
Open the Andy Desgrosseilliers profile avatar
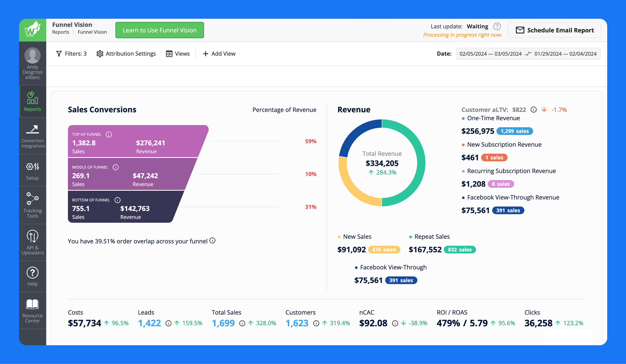[x=33, y=55]
